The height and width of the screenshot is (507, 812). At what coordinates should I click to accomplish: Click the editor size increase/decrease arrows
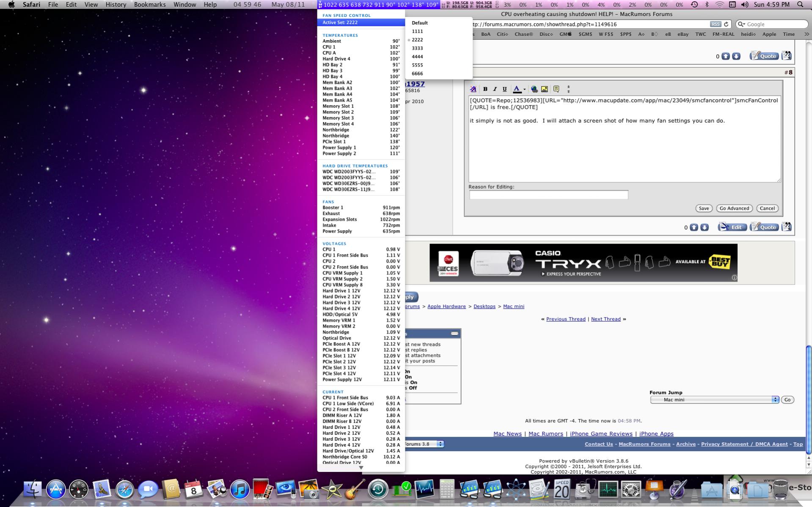pos(568,89)
